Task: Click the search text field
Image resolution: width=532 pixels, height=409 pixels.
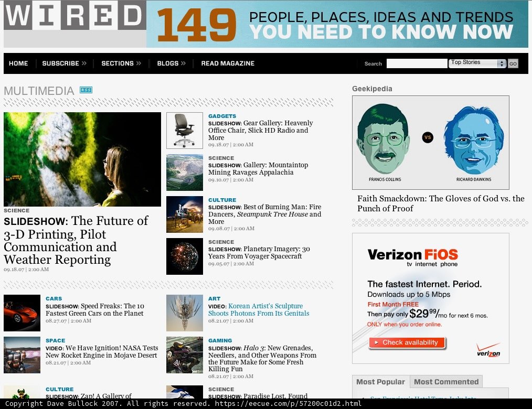Action: point(417,63)
